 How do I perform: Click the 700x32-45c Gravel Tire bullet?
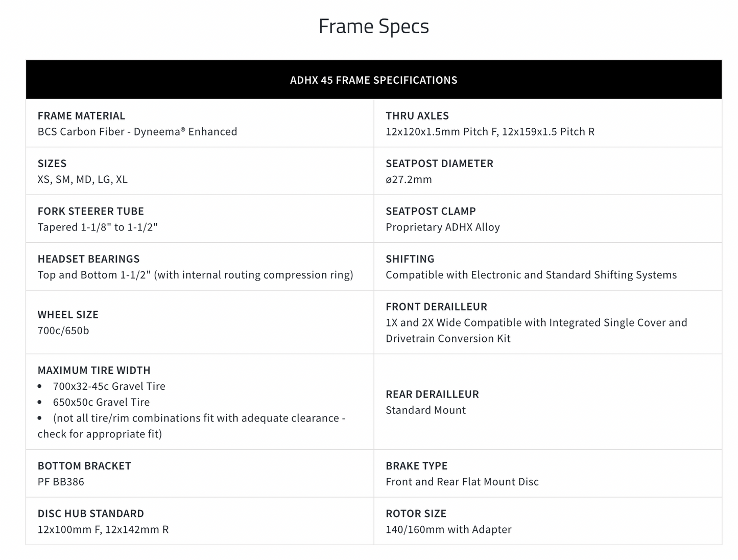point(109,386)
